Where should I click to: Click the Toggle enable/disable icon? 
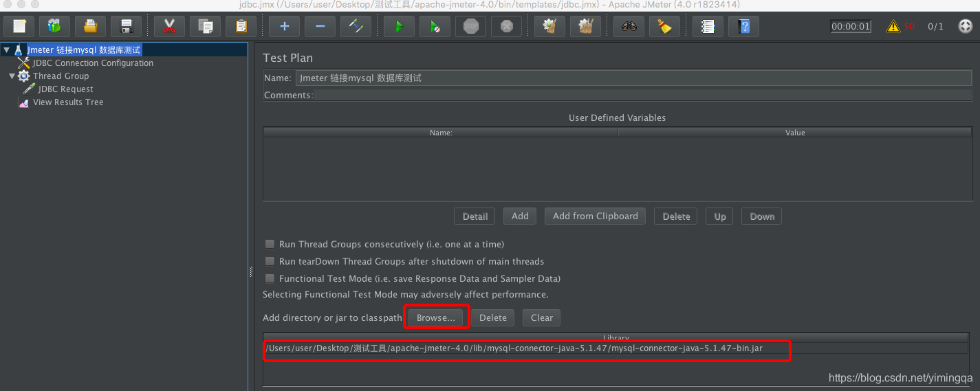point(356,27)
